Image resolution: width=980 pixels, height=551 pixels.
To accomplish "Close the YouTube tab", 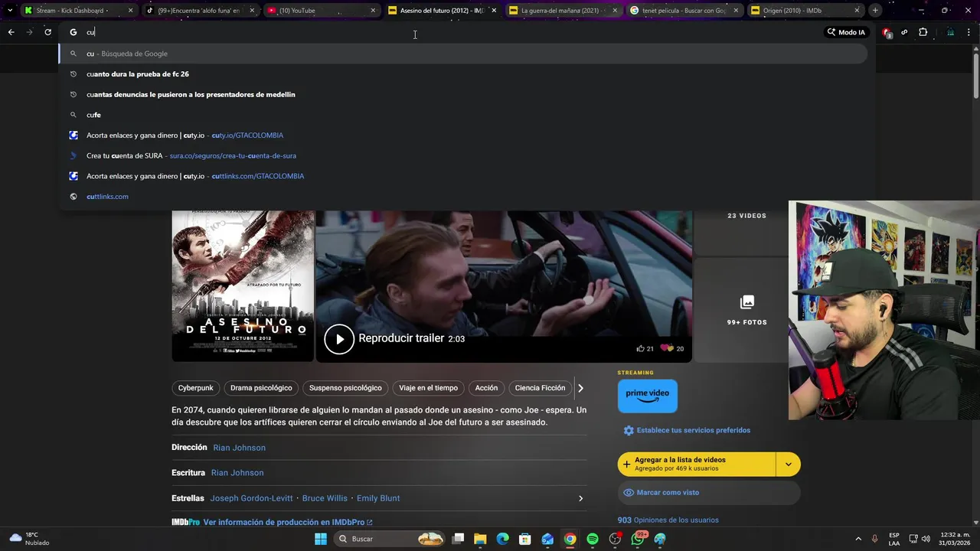I will coord(373,11).
